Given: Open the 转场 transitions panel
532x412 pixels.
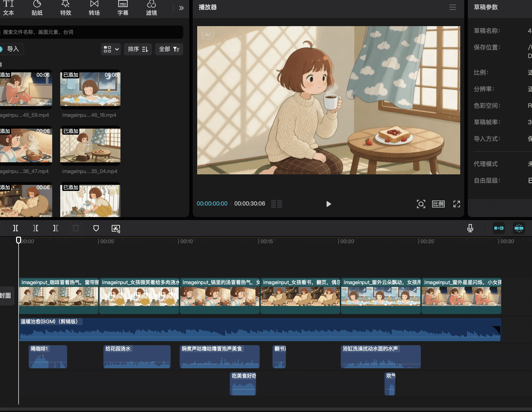Looking at the screenshot, I should click(94, 8).
